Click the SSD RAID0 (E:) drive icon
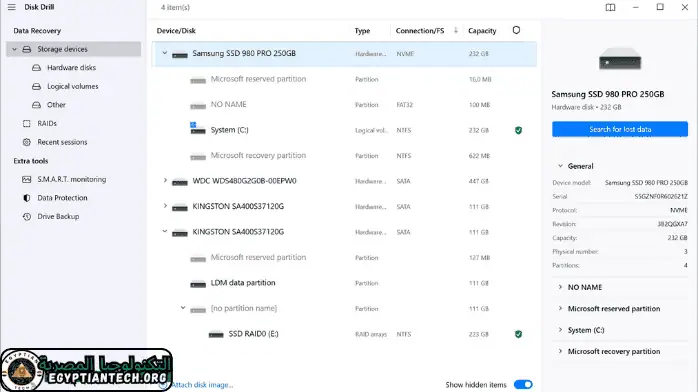Viewport: 698px width, 392px height. 216,335
